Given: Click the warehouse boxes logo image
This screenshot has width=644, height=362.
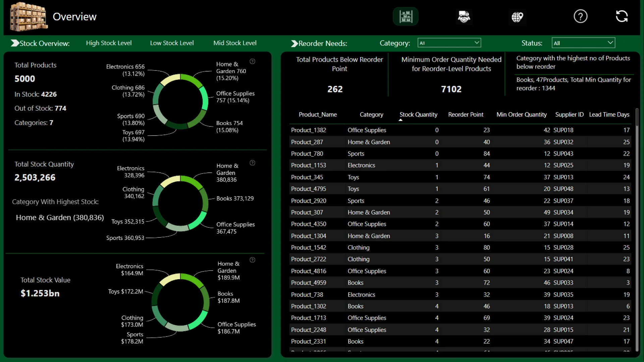Looking at the screenshot, I should click(28, 17).
